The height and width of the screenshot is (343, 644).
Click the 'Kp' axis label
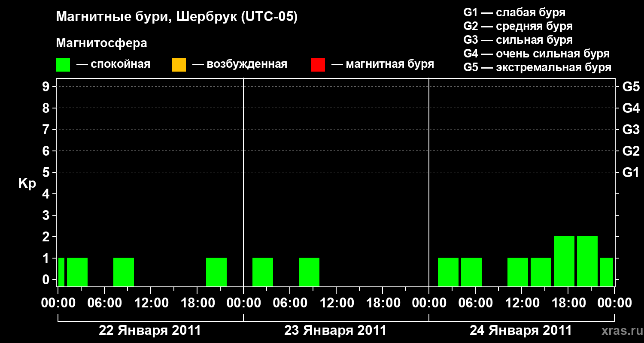tap(27, 184)
